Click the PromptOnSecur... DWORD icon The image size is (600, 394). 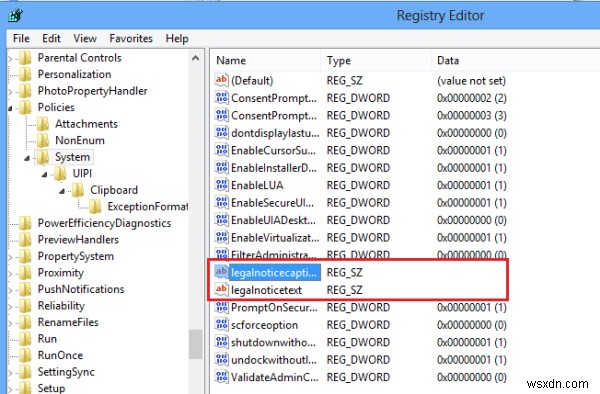(x=222, y=307)
